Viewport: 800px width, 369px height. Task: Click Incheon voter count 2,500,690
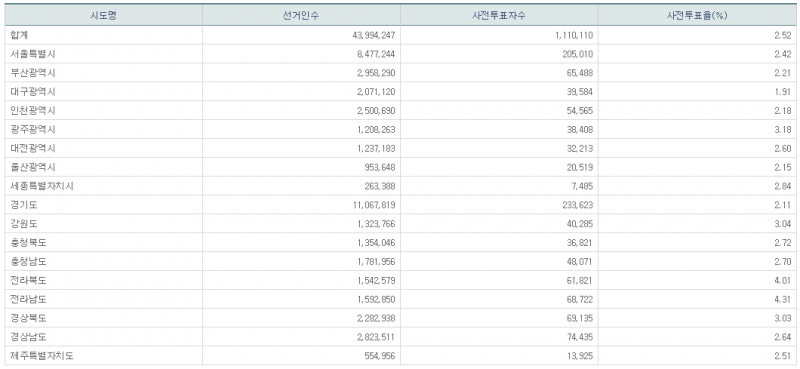(376, 111)
